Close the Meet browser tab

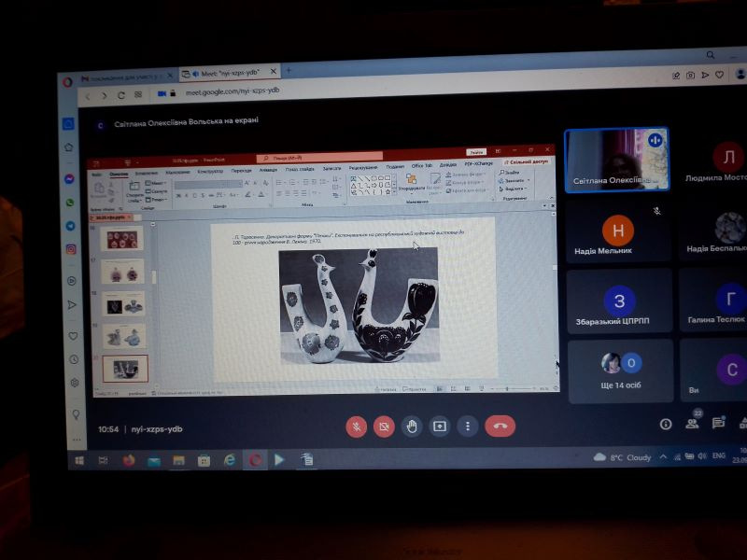tap(273, 72)
